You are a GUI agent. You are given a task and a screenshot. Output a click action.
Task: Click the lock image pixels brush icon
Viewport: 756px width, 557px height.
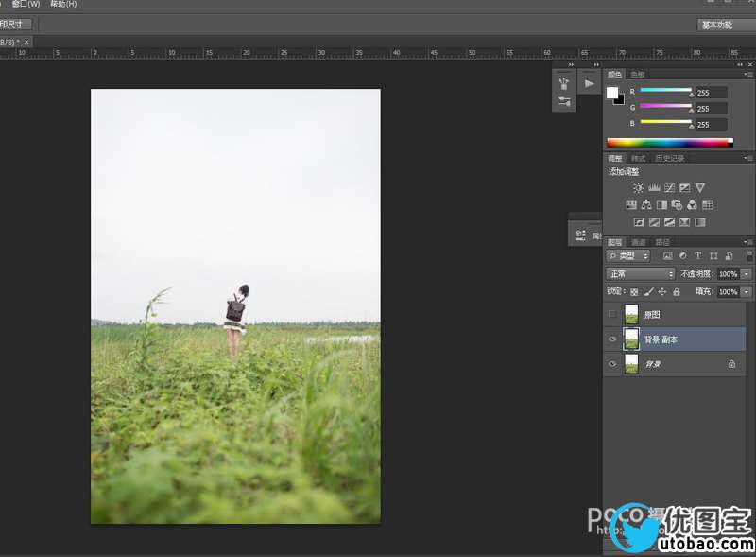648,292
